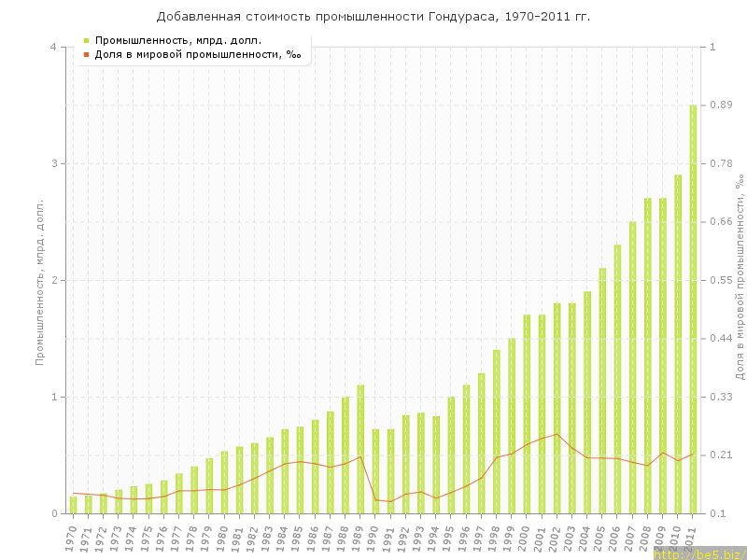This screenshot has width=747, height=560.
Task: Select the tallest bar for 2011
Action: pyautogui.click(x=693, y=308)
